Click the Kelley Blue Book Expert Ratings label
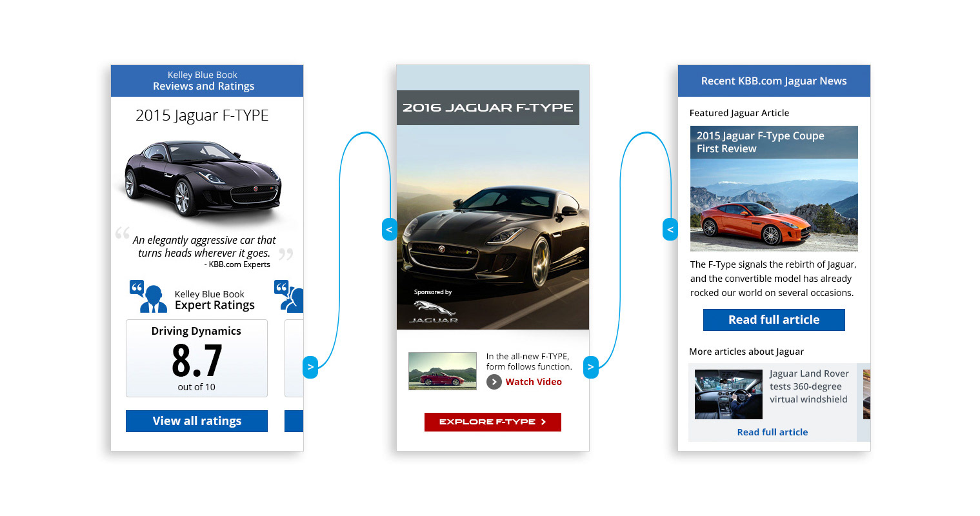 coord(215,300)
